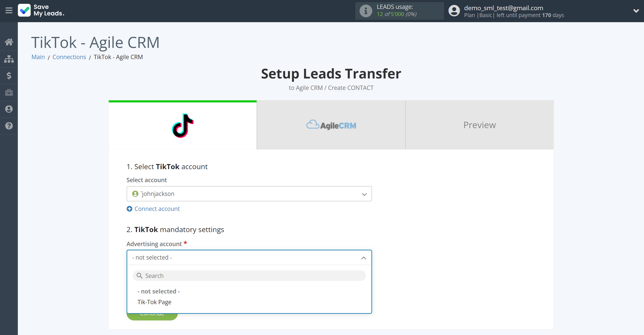Click the Save My Leads checkmark logo
Image resolution: width=644 pixels, height=335 pixels.
click(x=24, y=11)
